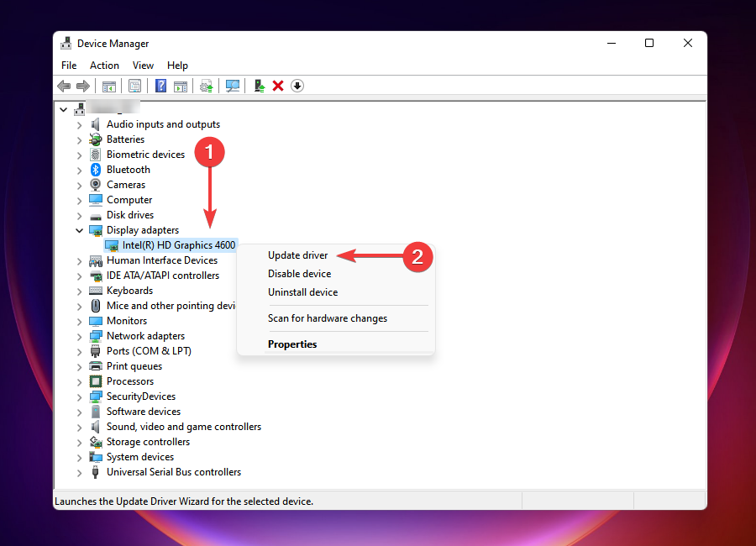Click the Properties toolbar icon

point(134,87)
